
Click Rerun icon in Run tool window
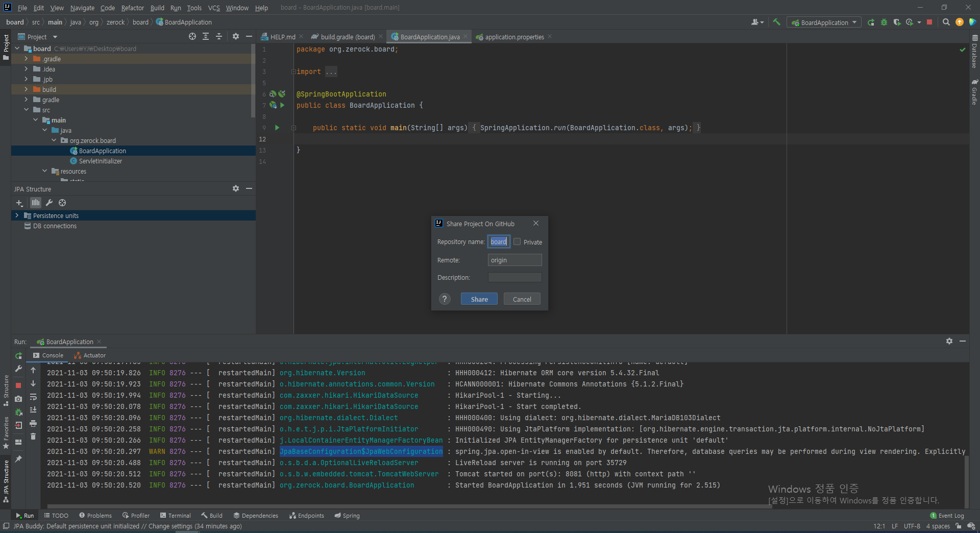pos(18,355)
